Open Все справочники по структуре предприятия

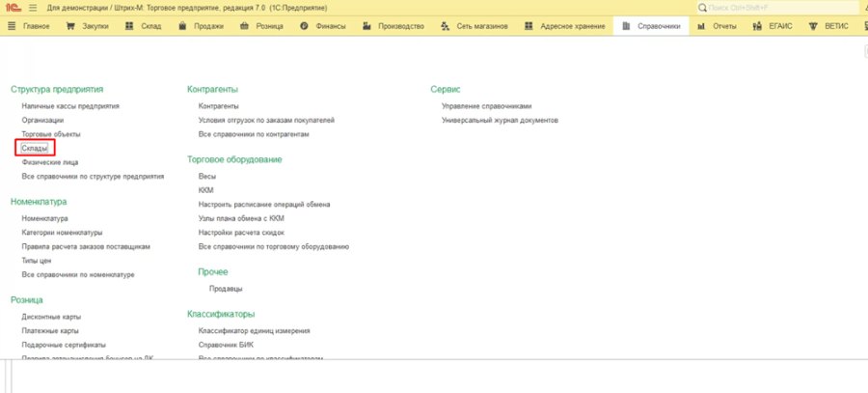pos(93,177)
